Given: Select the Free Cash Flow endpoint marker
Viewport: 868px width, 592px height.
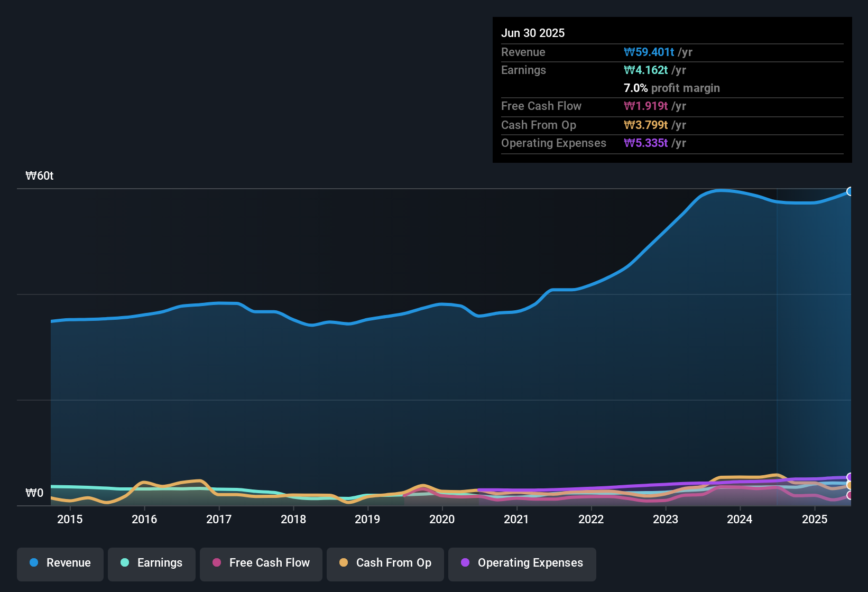Looking at the screenshot, I should (850, 495).
